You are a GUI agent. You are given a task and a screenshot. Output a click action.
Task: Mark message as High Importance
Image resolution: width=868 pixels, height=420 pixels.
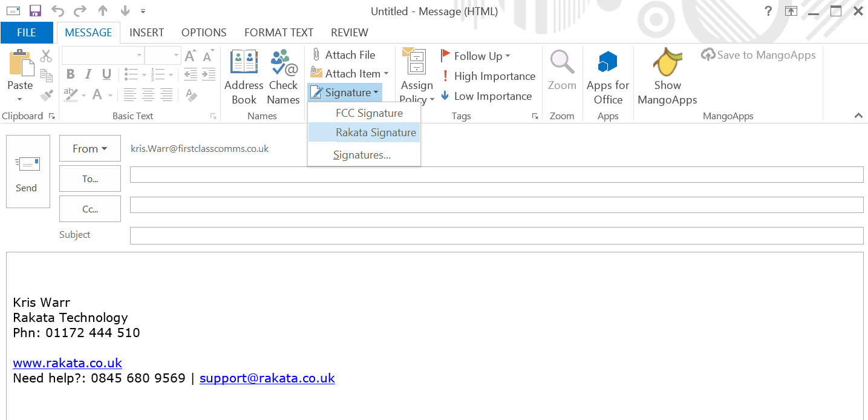tap(488, 76)
